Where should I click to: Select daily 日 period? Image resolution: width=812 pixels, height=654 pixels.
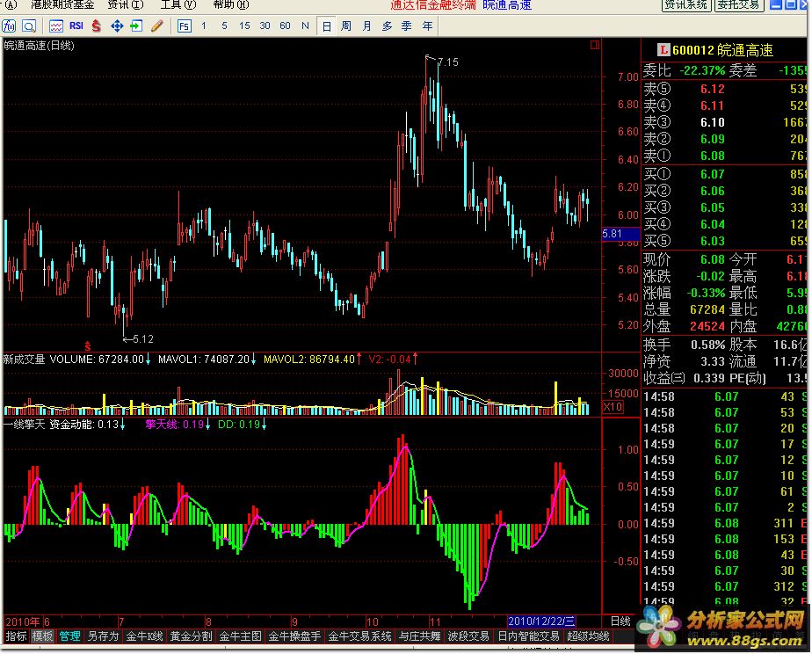coord(326,25)
